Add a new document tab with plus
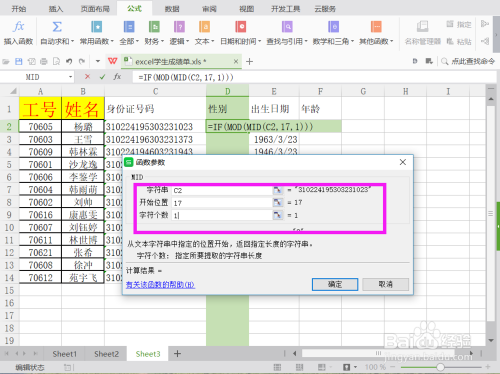This screenshot has width=500, height=374. click(249, 61)
